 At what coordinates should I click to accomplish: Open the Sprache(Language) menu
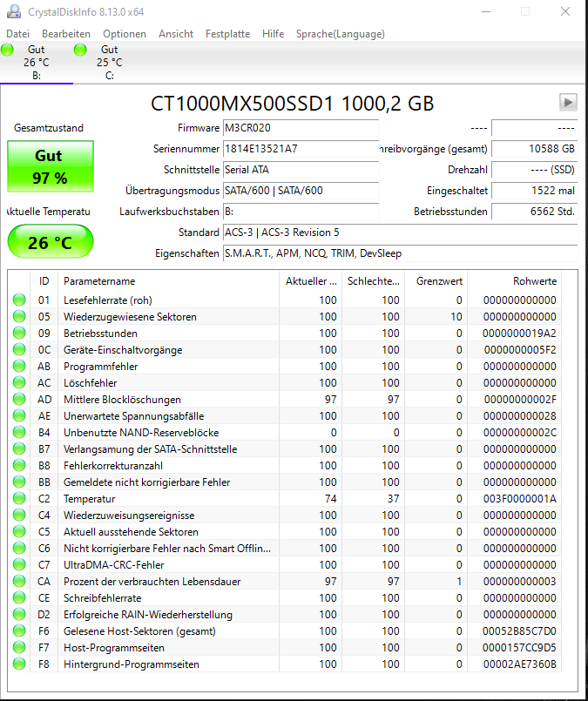[341, 34]
